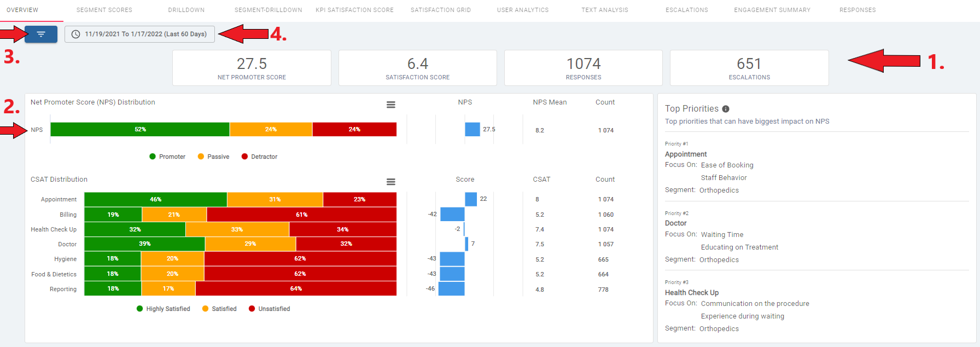Toggle the Passive legend item
The width and height of the screenshot is (980, 347).
coord(213,157)
